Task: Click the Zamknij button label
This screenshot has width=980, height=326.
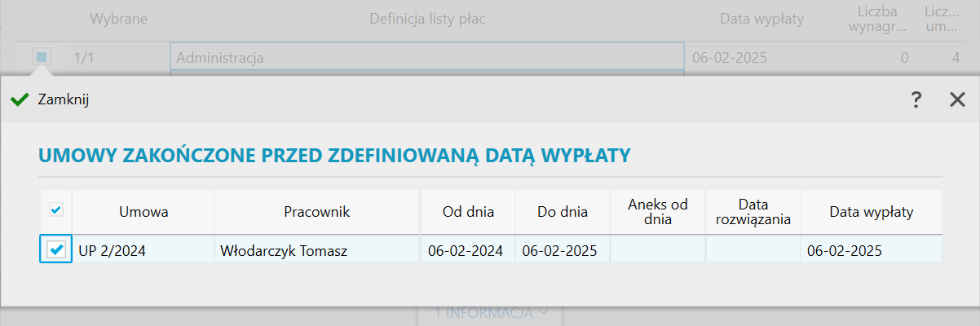Action: [64, 100]
